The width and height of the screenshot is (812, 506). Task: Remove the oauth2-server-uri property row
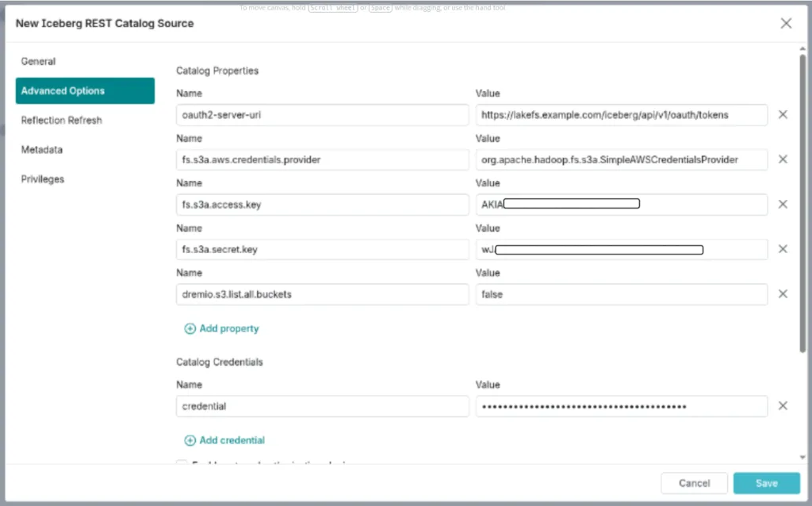783,115
